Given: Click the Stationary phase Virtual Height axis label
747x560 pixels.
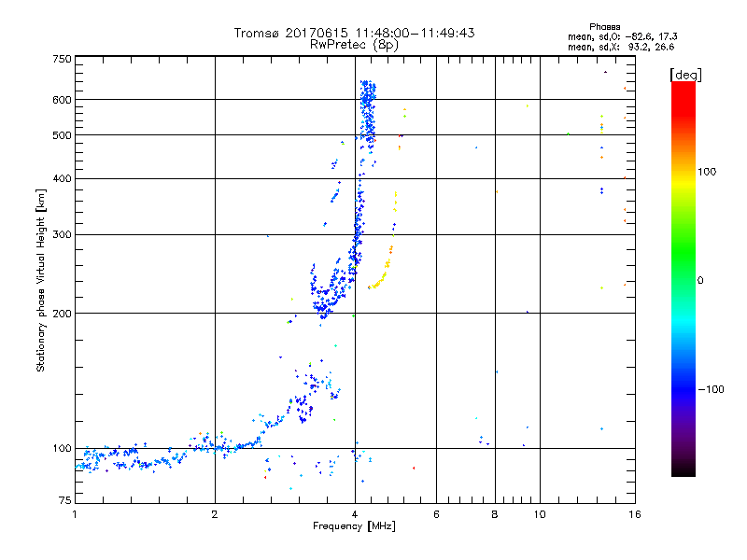Looking at the screenshot, I should tap(40, 281).
